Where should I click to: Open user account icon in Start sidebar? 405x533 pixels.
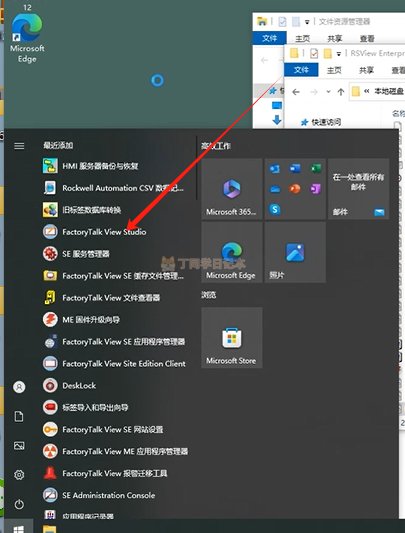click(19, 387)
